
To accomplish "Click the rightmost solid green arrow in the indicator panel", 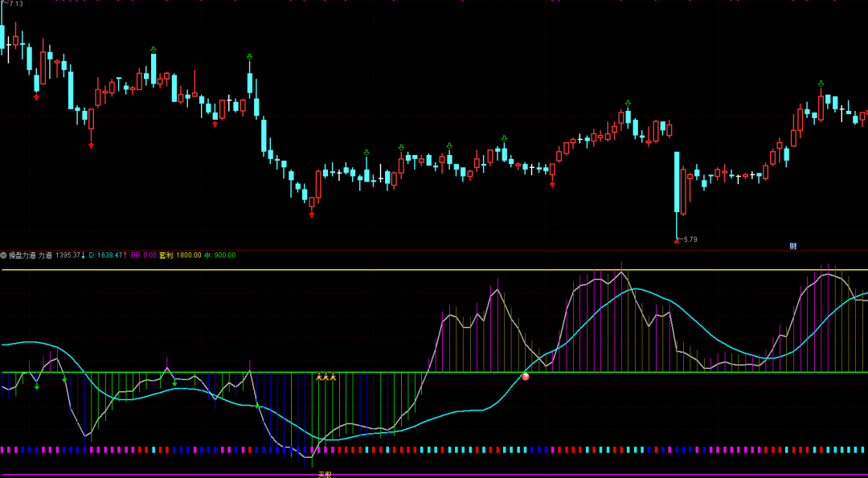I will [x=257, y=406].
